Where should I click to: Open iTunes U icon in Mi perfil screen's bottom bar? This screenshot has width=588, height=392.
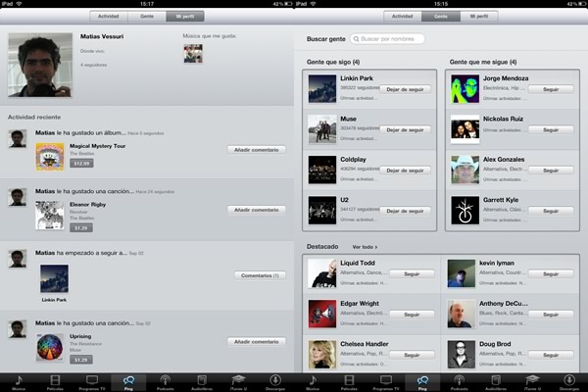(x=238, y=382)
